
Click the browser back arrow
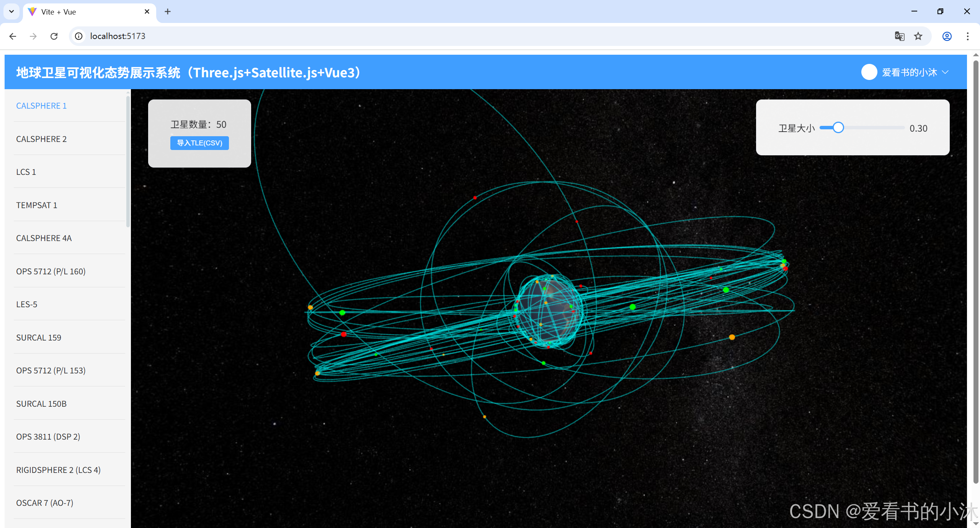13,36
